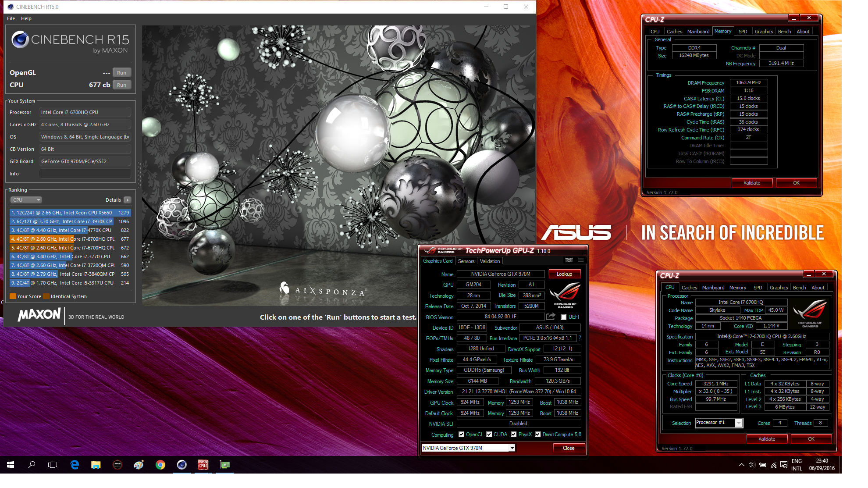Click the Lookup button in GPU-Z

564,274
